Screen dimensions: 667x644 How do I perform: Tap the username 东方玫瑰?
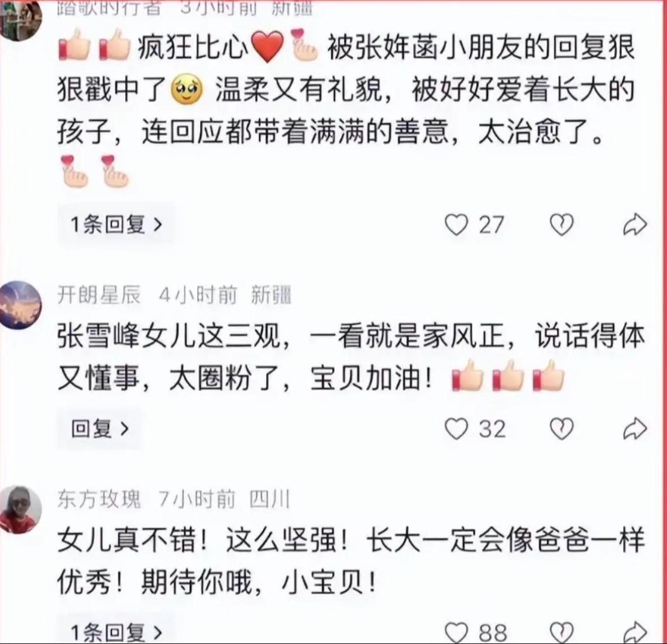pos(99,499)
